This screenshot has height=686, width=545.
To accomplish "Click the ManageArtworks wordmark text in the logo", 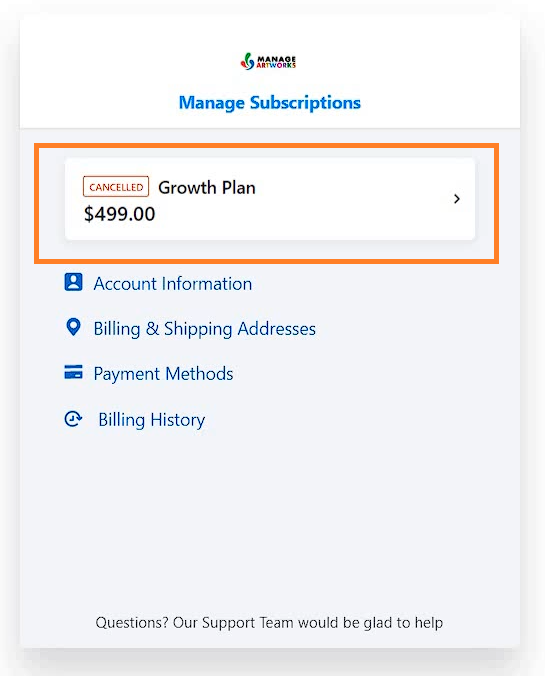I will (x=276, y=62).
